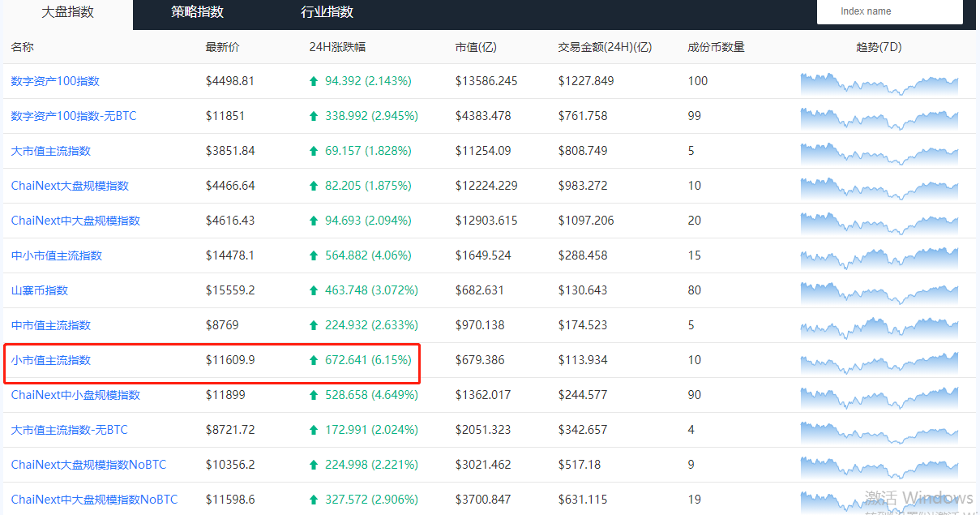The width and height of the screenshot is (980, 515).
Task: Click green up arrow beside 672.641 (6.15%)
Action: pyautogui.click(x=314, y=360)
